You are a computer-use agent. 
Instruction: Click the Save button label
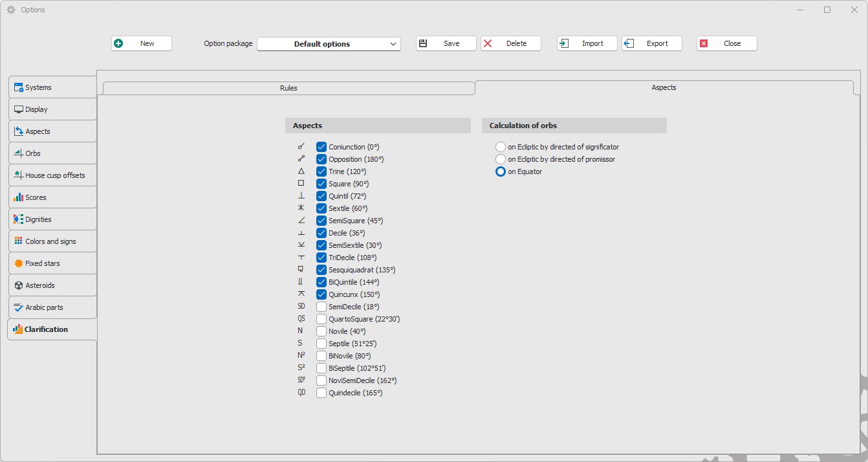pos(451,43)
